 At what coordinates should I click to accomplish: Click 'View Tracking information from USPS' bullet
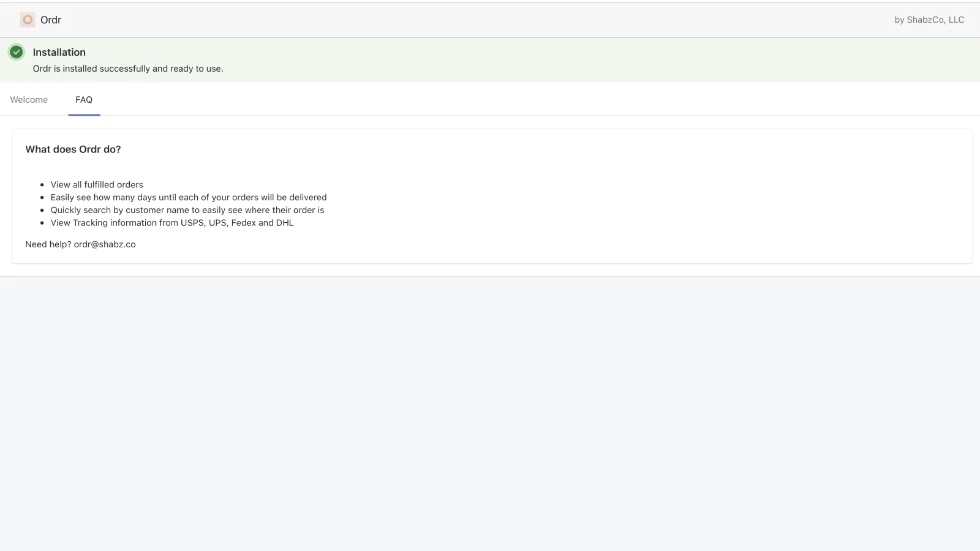point(172,223)
